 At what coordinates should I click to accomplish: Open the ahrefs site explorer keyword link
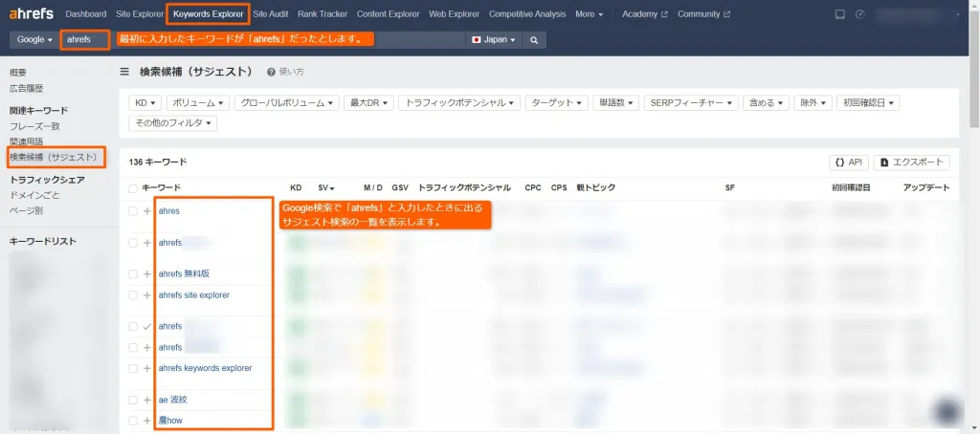tap(193, 294)
